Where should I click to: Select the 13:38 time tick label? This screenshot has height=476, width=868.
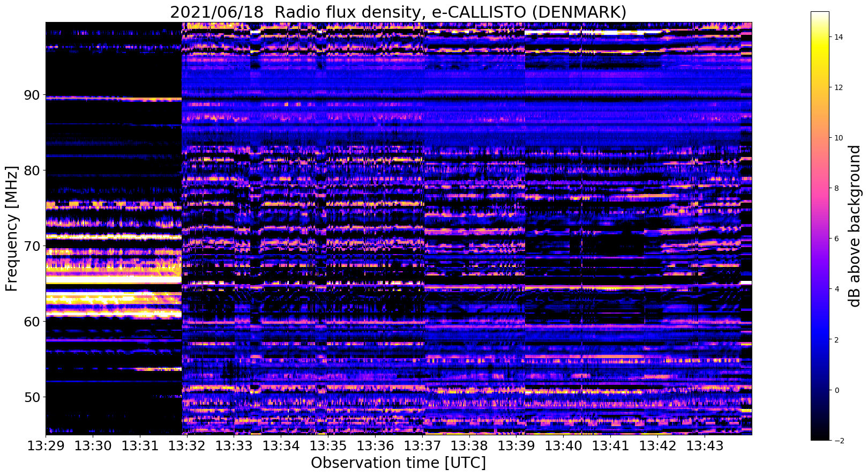click(469, 446)
